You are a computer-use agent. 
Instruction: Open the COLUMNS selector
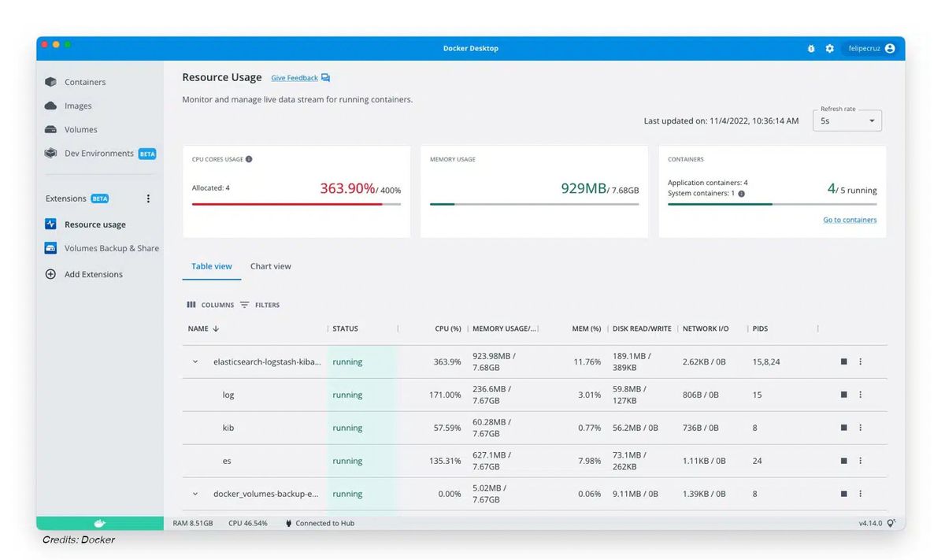click(210, 305)
